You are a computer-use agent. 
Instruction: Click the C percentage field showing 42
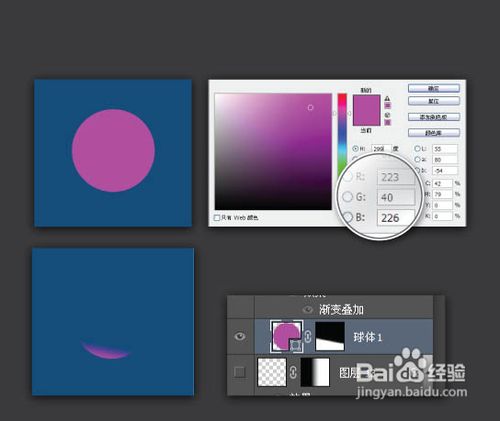tap(443, 183)
